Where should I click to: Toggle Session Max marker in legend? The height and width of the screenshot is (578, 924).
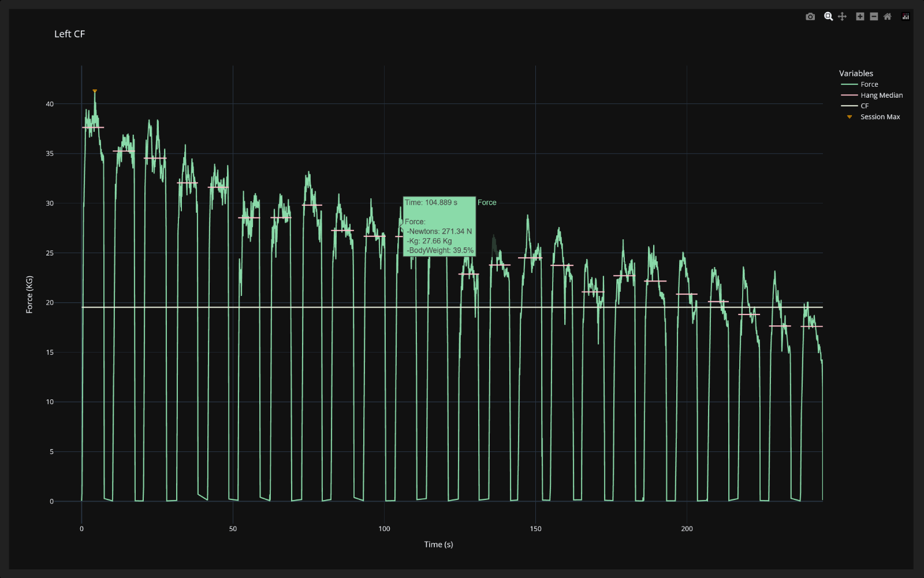(x=871, y=117)
